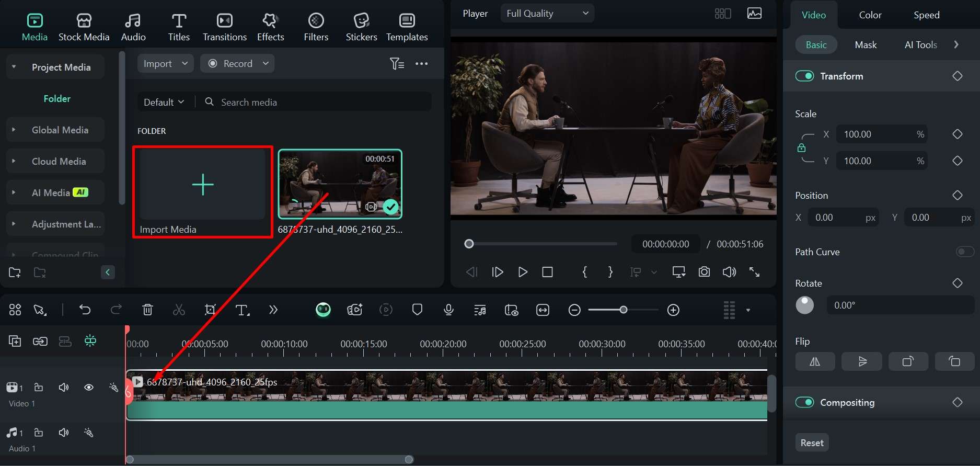Image resolution: width=980 pixels, height=466 pixels.
Task: Record a voiceover with the microphone icon
Action: click(x=448, y=310)
